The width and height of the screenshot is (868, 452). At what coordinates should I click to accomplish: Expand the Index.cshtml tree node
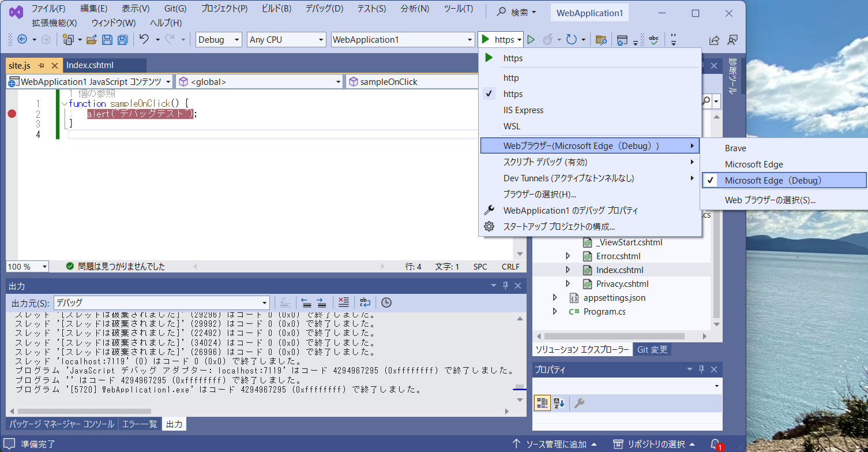[x=568, y=270]
